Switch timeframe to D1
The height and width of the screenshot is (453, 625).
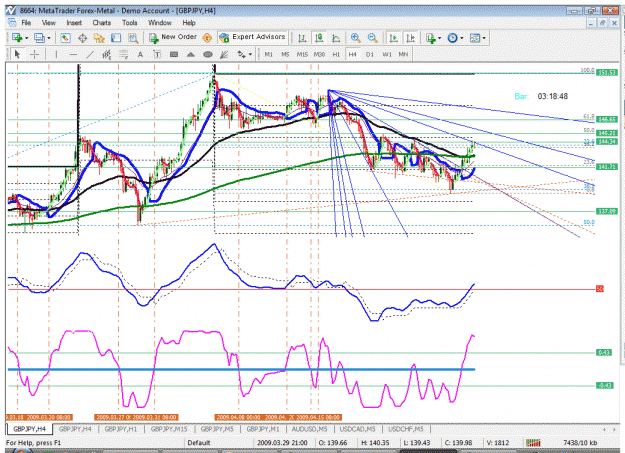click(370, 54)
